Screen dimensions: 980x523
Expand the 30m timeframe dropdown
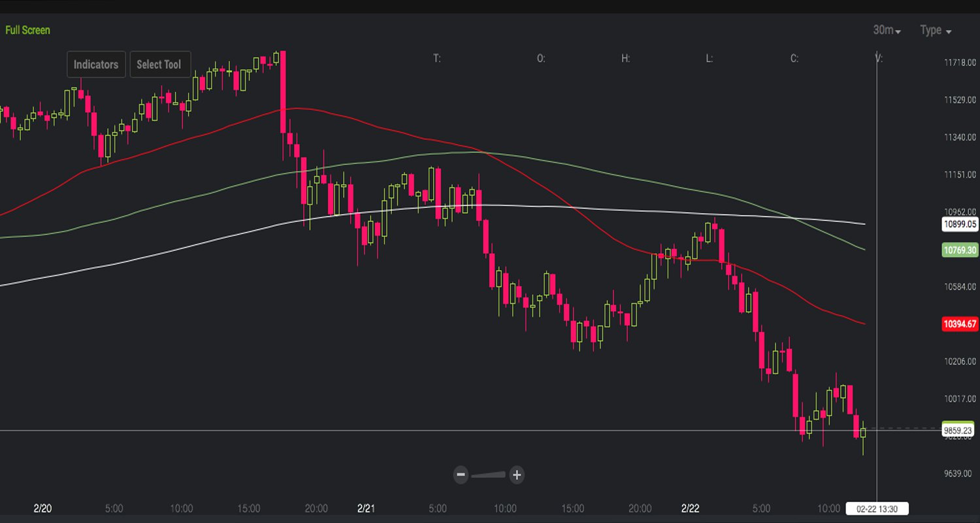tap(887, 30)
